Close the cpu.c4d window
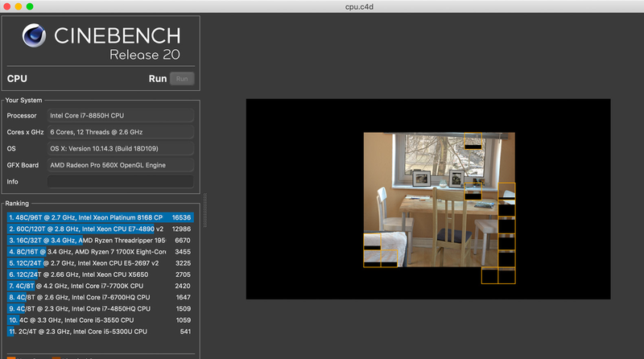The image size is (644, 359). point(6,6)
